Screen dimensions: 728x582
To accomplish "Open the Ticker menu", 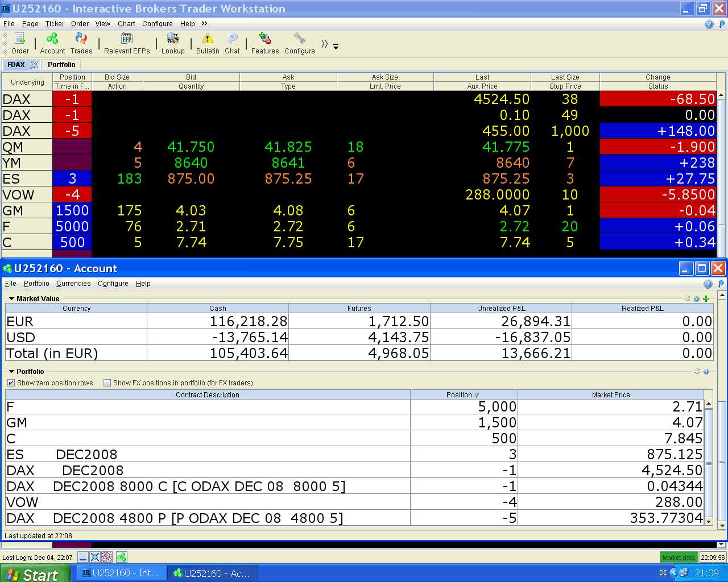I will point(55,24).
